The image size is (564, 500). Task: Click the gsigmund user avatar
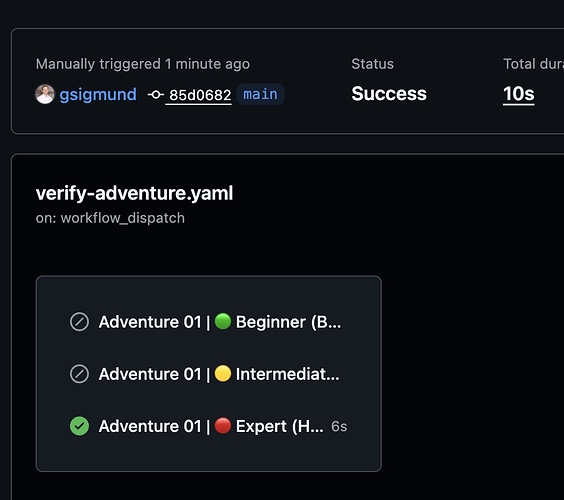point(45,94)
